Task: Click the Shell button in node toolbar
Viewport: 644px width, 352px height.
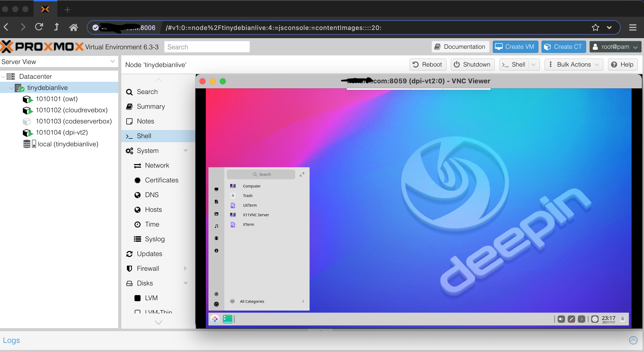Action: (x=514, y=65)
